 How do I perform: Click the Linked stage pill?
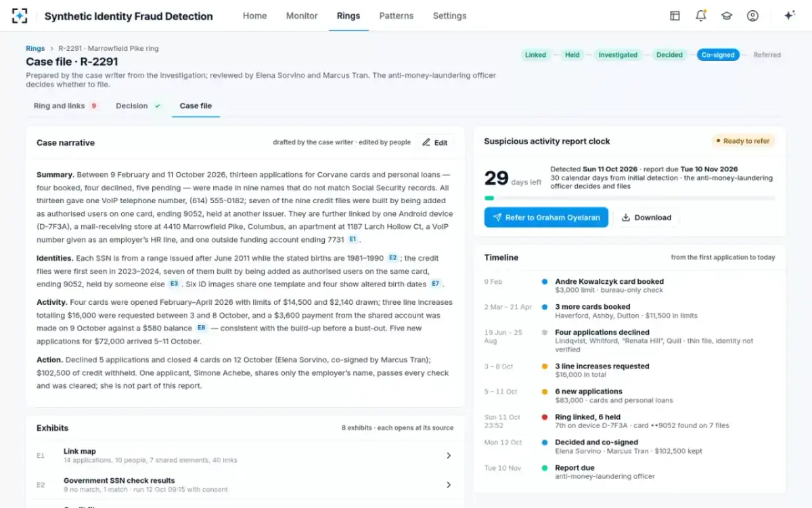pos(535,55)
